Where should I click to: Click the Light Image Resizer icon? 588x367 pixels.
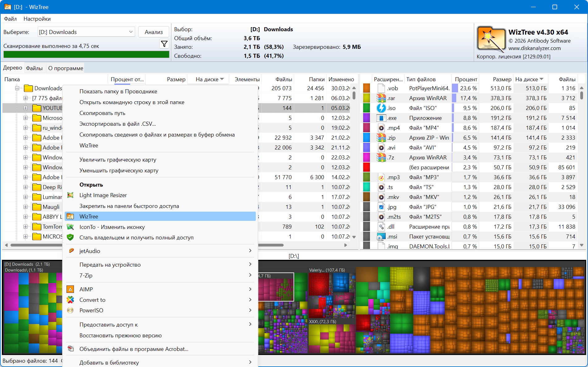coord(71,195)
